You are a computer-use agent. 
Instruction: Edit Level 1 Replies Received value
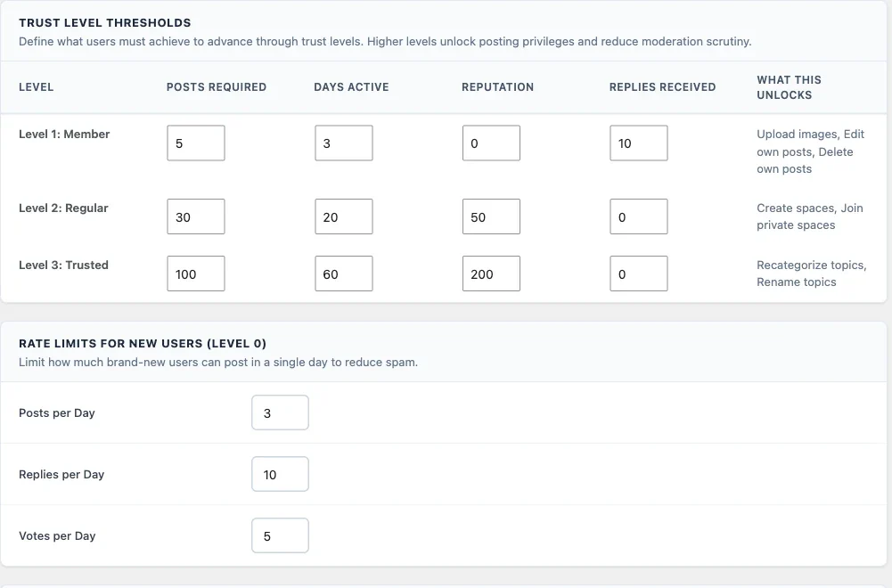tap(639, 143)
